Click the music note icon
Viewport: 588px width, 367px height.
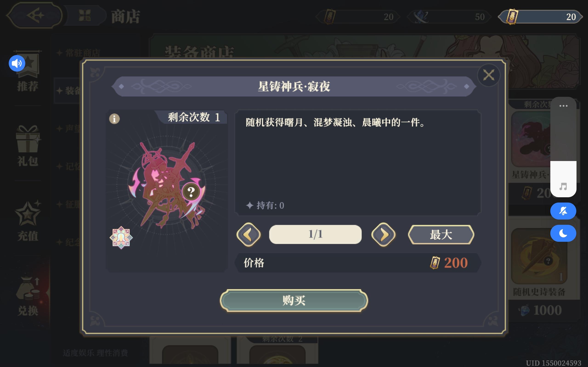(x=563, y=186)
